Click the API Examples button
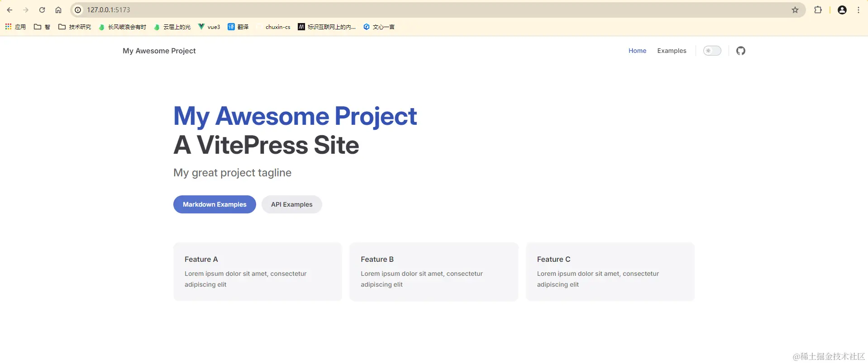 click(x=292, y=204)
